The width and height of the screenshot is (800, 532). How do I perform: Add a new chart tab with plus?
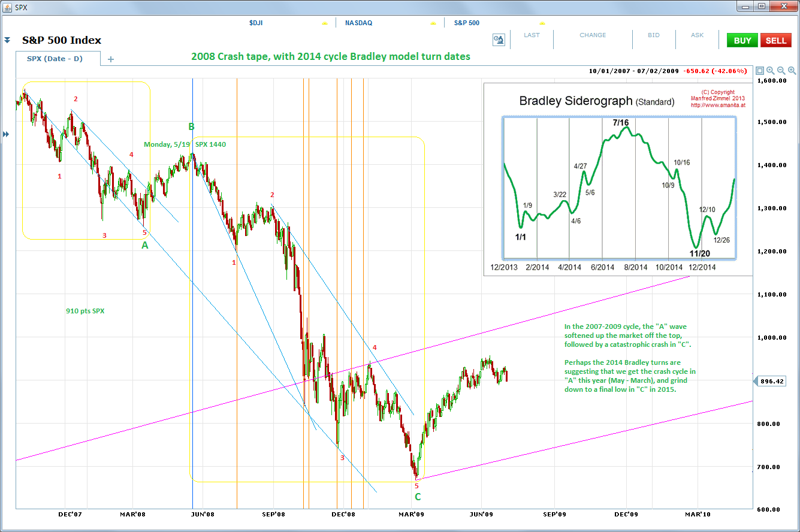point(110,59)
